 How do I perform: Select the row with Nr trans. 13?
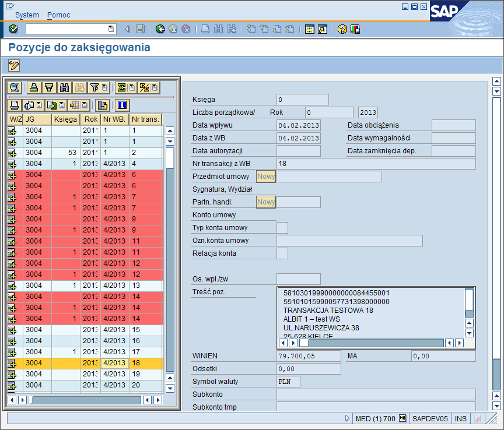pos(85,286)
